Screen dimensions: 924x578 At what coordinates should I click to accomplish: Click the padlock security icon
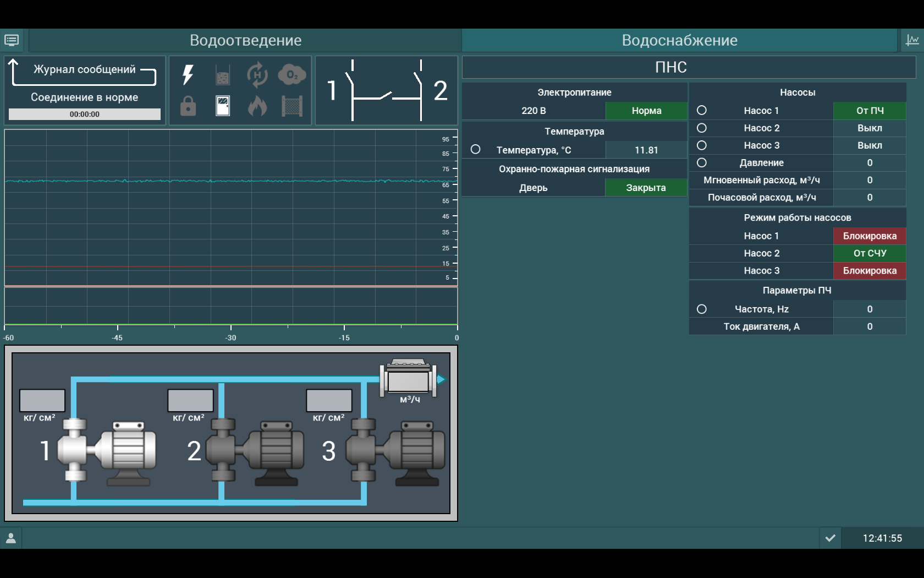(x=188, y=106)
